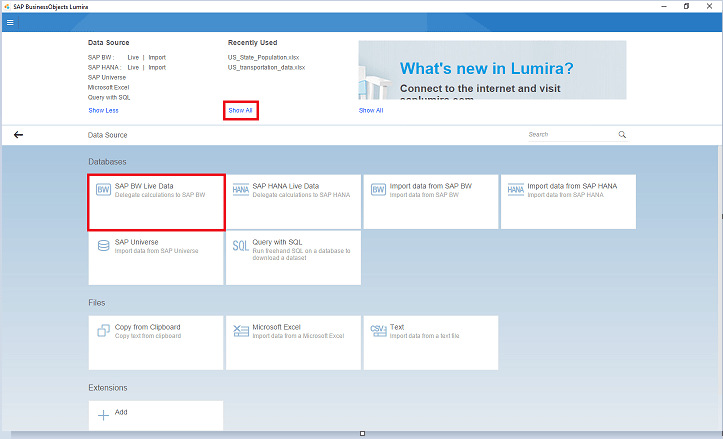Select SAP HANA Live link
Screen dimensions: 723x439
click(x=133, y=67)
